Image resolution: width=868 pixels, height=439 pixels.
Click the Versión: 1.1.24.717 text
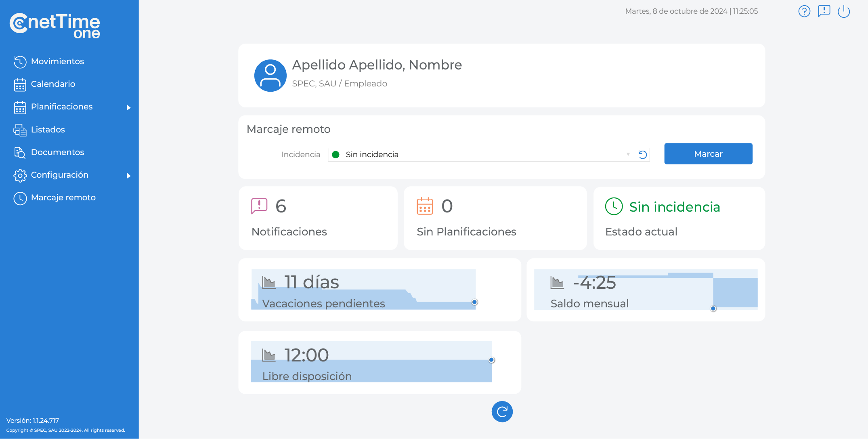[32, 420]
